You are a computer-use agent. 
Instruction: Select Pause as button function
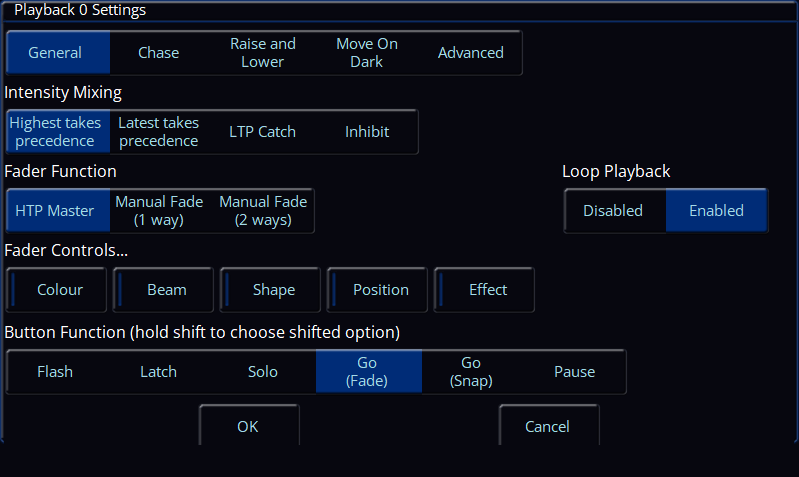click(x=574, y=372)
